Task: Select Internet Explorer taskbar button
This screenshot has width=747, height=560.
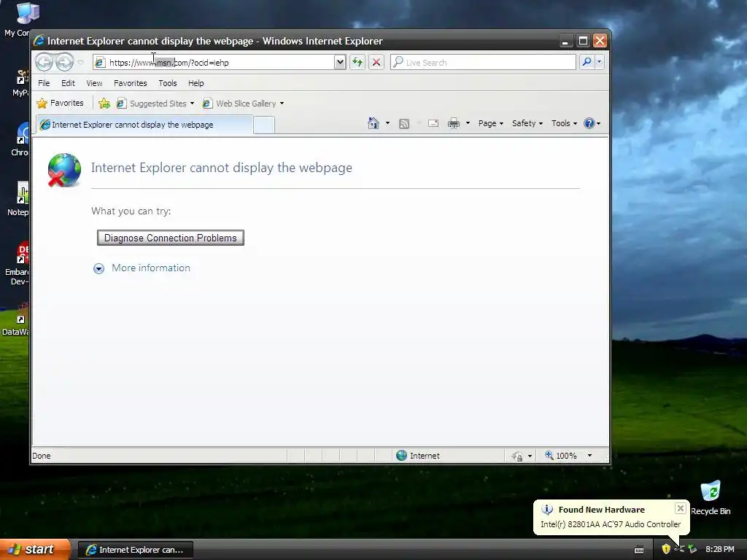Action: [x=135, y=550]
